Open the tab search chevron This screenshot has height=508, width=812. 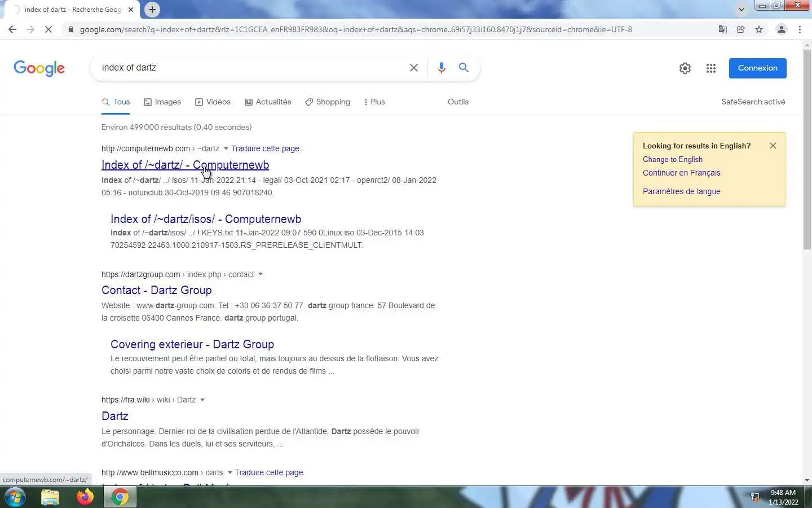742,10
